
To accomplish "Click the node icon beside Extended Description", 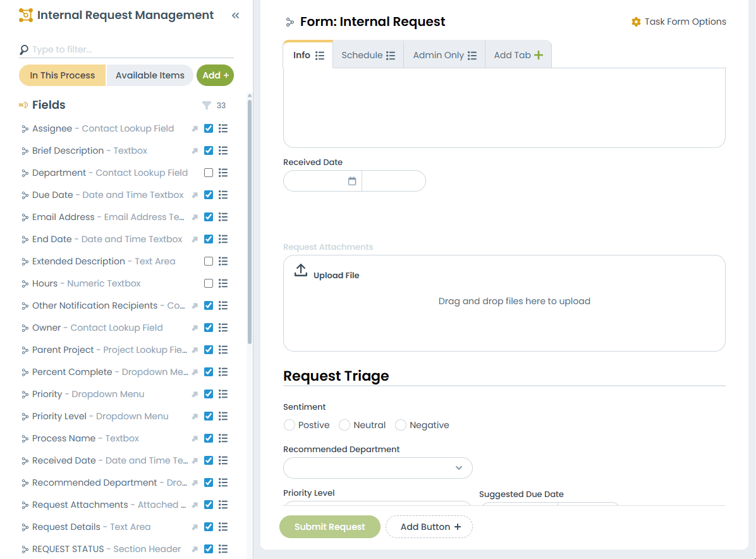I will [x=25, y=262].
